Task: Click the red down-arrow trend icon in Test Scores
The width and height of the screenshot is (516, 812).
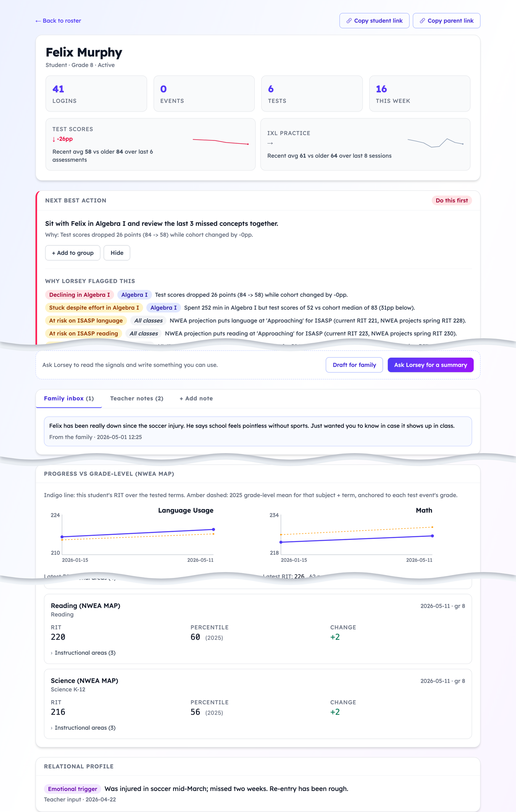Action: 54,139
